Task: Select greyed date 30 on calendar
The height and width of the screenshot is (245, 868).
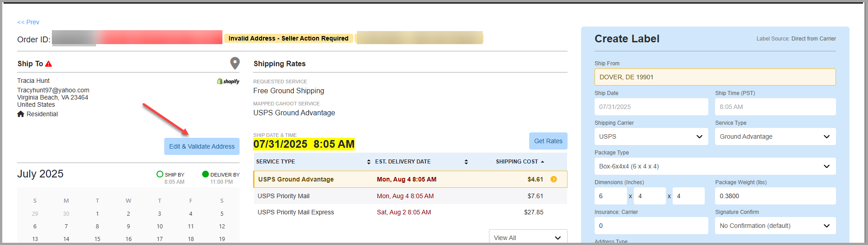Action: [66, 214]
